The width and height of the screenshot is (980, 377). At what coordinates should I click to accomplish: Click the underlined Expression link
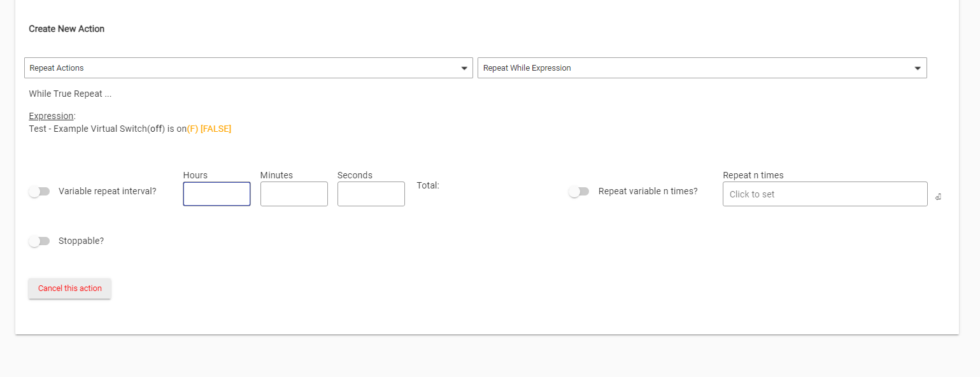coord(51,116)
